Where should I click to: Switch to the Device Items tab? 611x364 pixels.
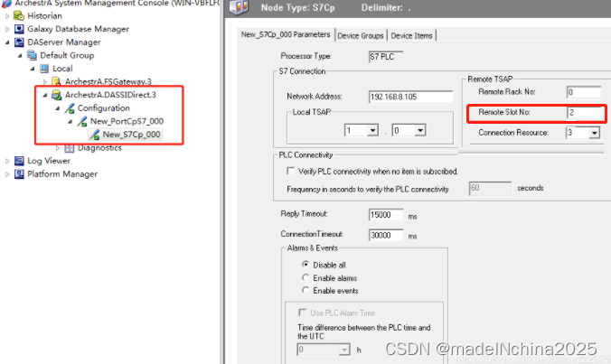411,36
